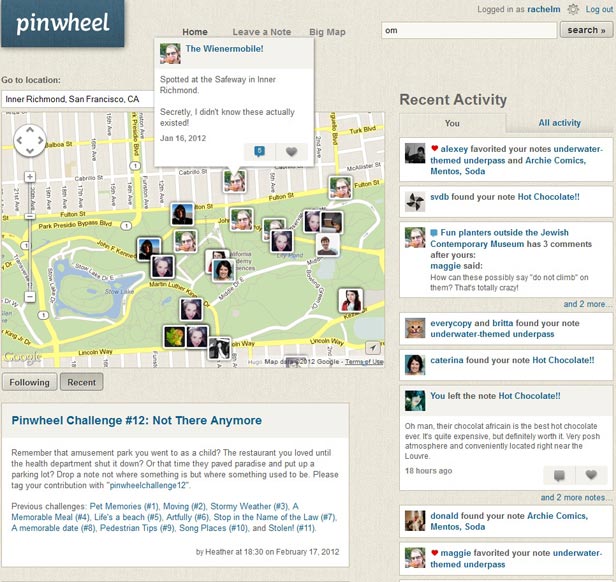Switch to the You activity tab
The image size is (616, 582).
[452, 123]
